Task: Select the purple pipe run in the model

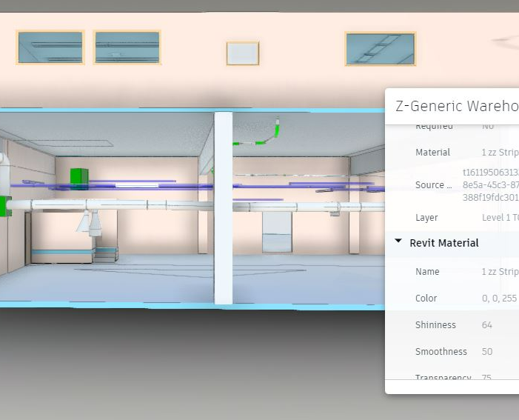Action: 113,187
